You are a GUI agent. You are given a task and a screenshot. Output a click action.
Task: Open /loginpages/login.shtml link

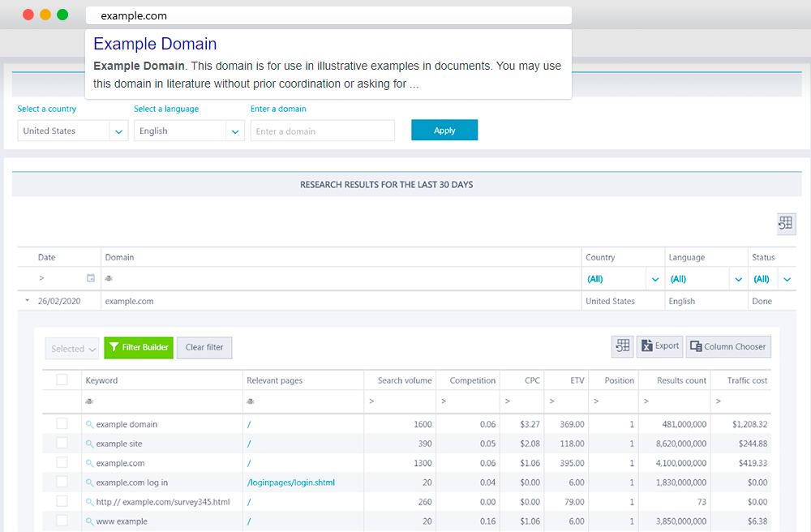click(x=290, y=483)
